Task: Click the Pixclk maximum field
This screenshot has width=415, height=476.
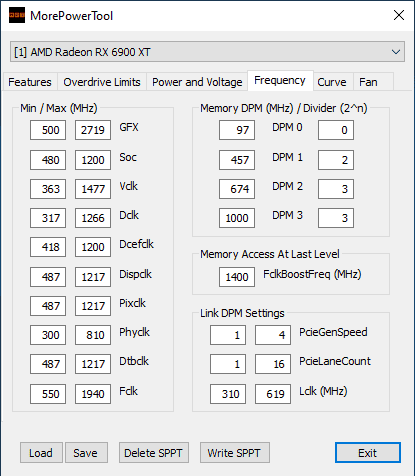Action: (93, 306)
